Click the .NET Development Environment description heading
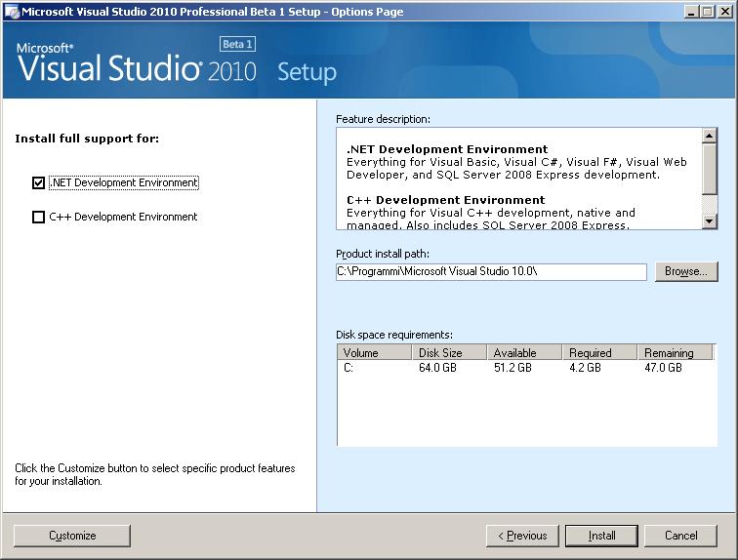The image size is (738, 560). tap(447, 149)
